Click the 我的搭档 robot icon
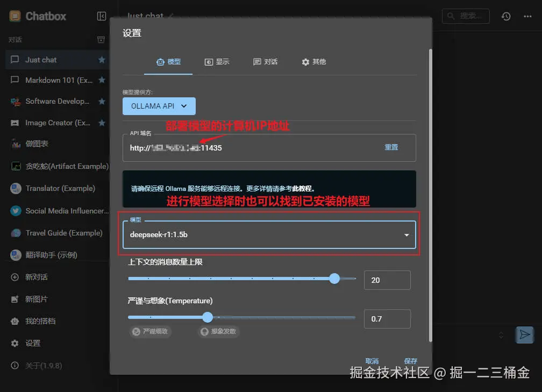This screenshot has width=542, height=392. tap(15, 321)
